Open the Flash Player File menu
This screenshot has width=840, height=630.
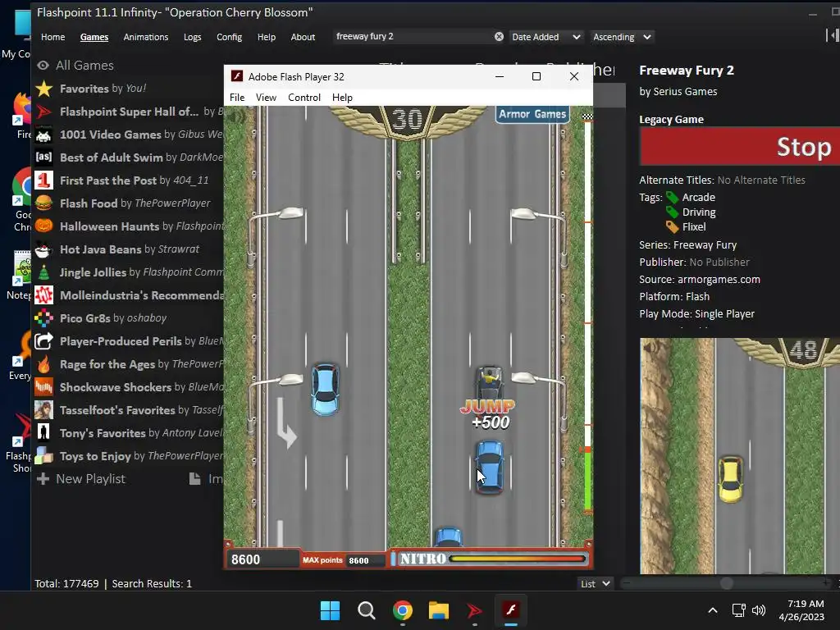(237, 98)
